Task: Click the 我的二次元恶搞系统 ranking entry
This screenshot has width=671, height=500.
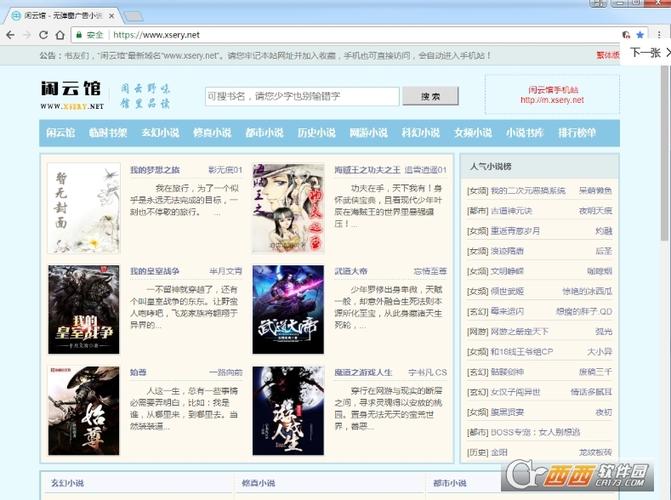Action: click(528, 190)
